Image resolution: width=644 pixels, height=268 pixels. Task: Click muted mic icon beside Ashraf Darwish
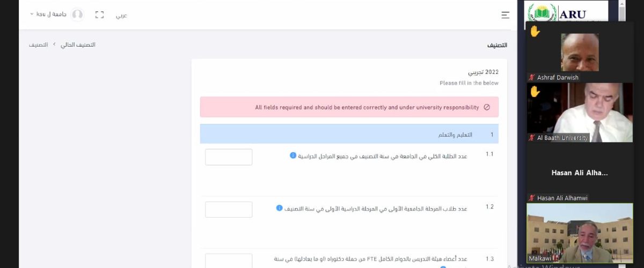click(x=531, y=78)
